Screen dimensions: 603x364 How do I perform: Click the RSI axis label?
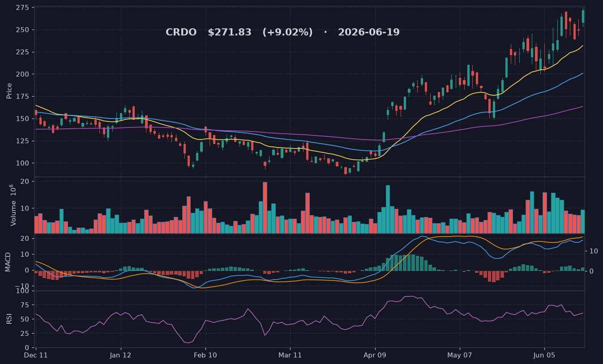click(9, 319)
